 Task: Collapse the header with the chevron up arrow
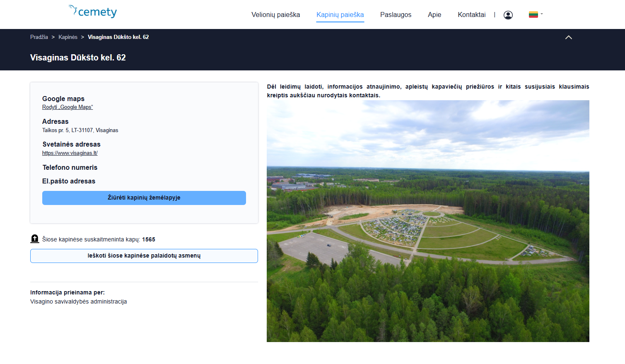569,37
